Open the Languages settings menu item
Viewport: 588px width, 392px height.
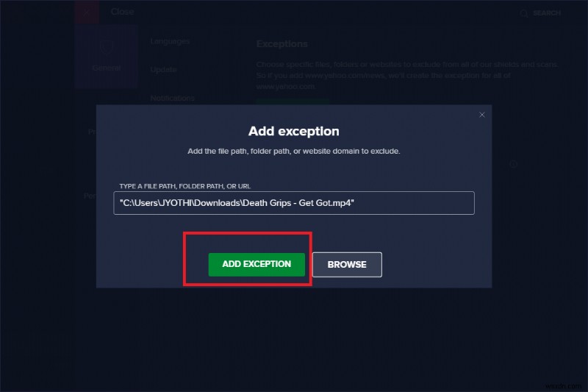(170, 41)
